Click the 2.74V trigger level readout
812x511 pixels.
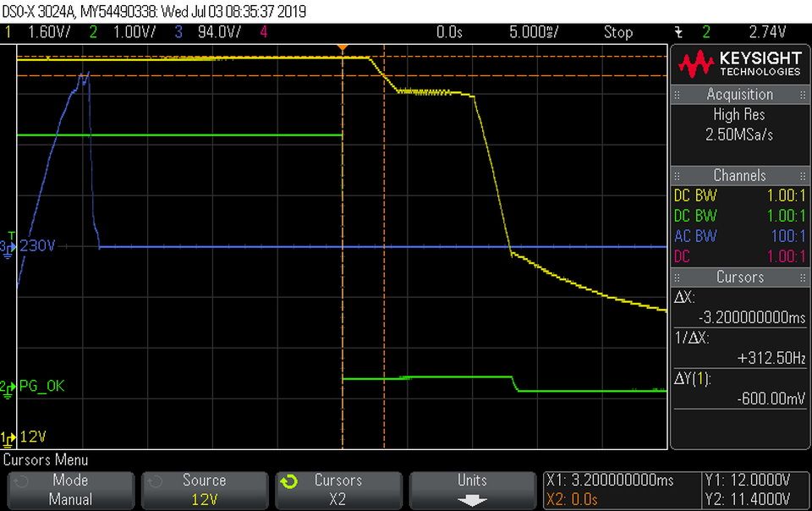767,32
